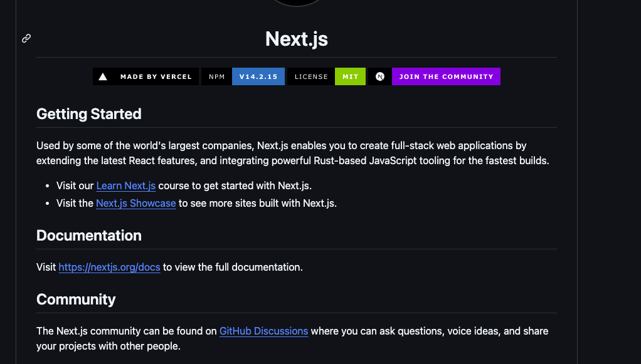Click the Documentation heading
The height and width of the screenshot is (364, 641).
[88, 236]
